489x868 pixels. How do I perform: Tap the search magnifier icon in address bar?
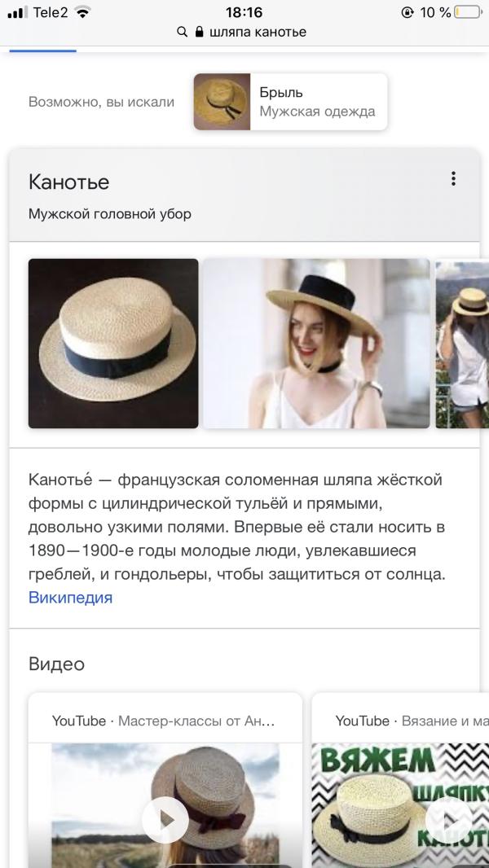pyautogui.click(x=183, y=32)
